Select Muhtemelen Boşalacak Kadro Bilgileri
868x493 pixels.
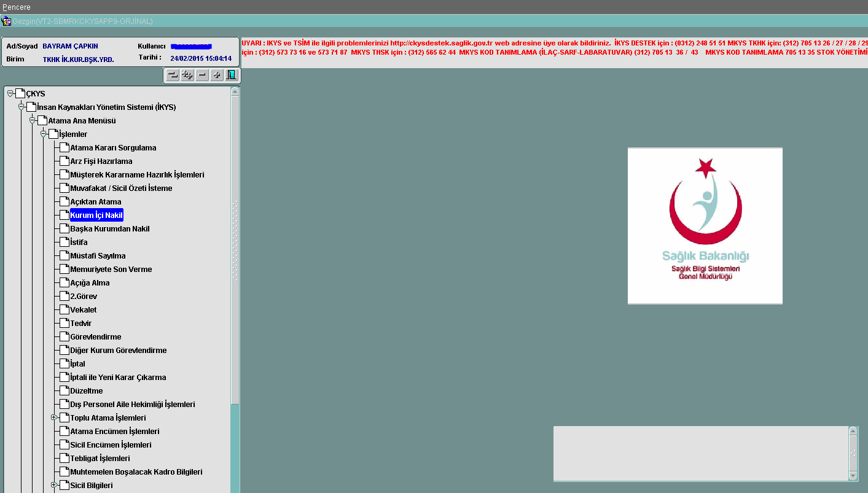[x=136, y=472]
